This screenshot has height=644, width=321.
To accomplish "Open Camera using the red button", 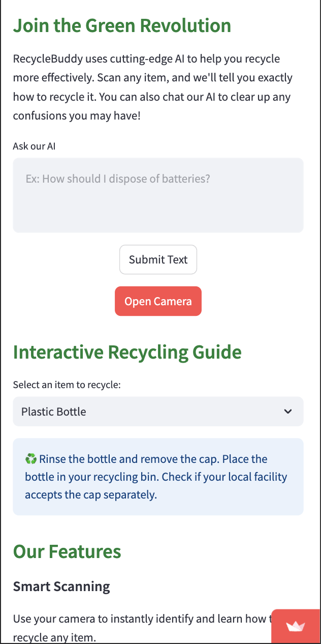I will pos(158,301).
